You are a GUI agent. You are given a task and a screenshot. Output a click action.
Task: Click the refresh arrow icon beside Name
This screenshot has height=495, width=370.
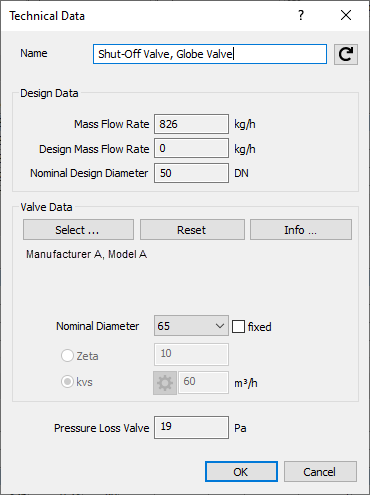pos(346,54)
